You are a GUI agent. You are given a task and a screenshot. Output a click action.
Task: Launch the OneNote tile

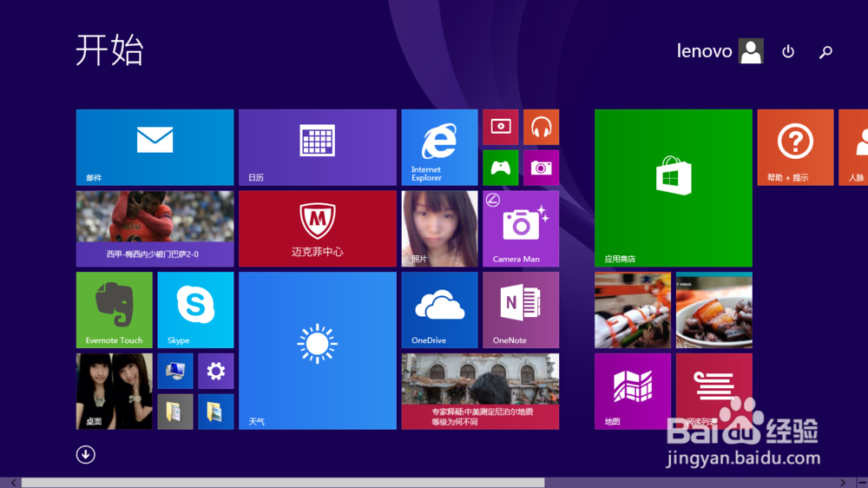[x=521, y=310]
